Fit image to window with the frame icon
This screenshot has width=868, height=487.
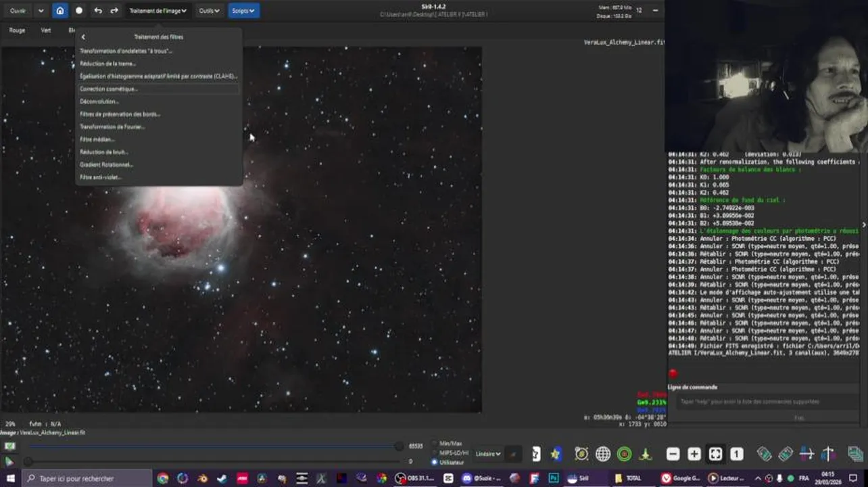point(715,454)
